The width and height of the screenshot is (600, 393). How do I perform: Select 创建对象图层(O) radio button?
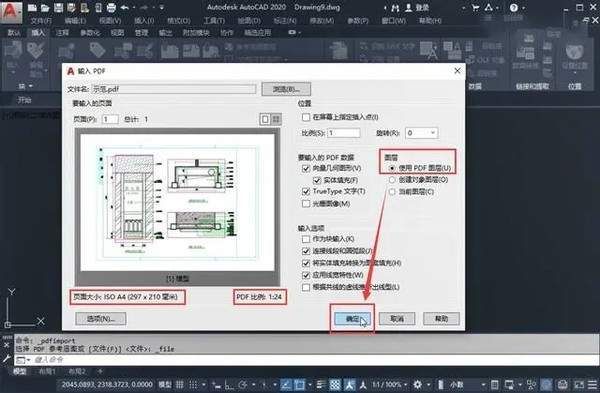(x=392, y=179)
